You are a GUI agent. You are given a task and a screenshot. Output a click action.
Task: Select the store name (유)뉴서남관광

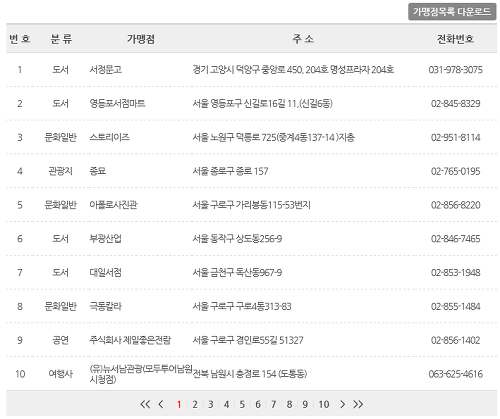tap(141, 374)
